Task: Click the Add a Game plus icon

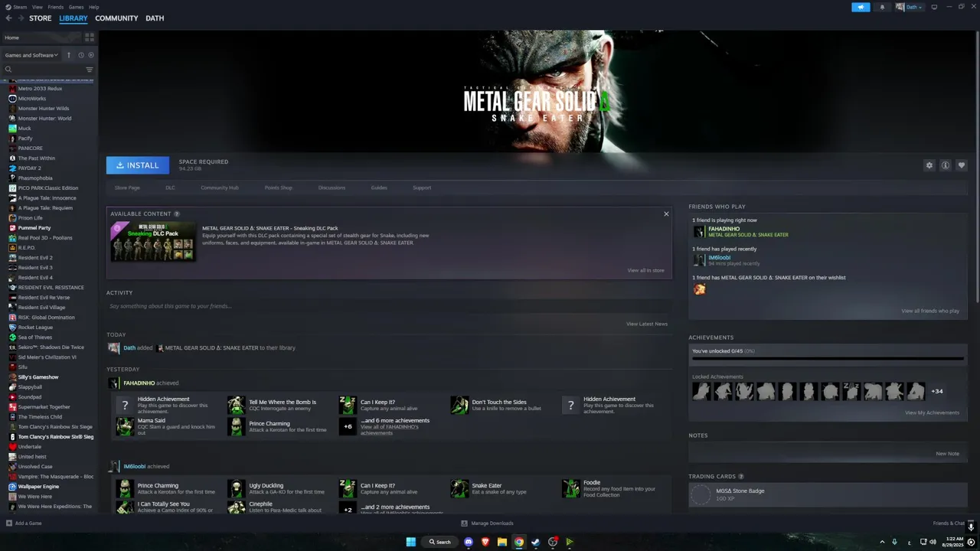Action: click(9, 523)
